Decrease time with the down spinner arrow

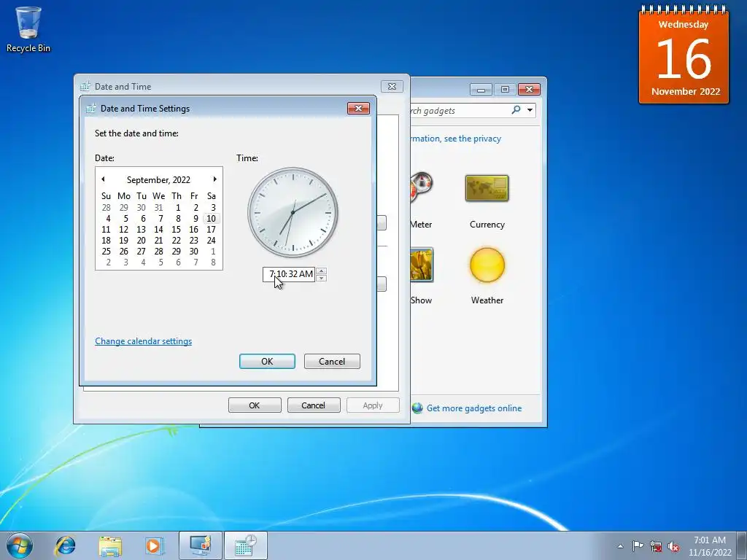pyautogui.click(x=322, y=278)
